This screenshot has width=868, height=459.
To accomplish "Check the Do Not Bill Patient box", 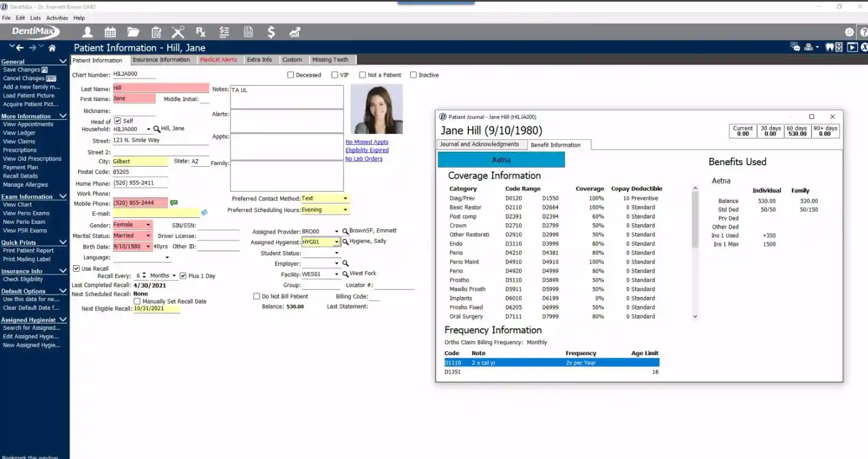I will (256, 296).
